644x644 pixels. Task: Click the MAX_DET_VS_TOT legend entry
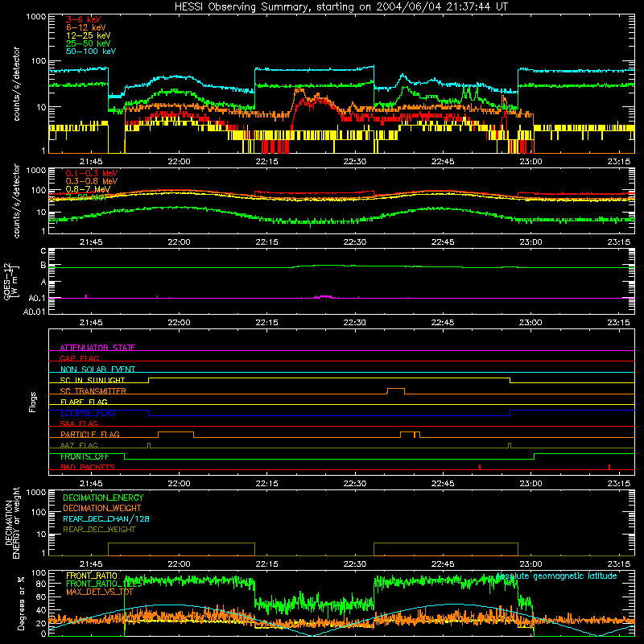point(100,592)
